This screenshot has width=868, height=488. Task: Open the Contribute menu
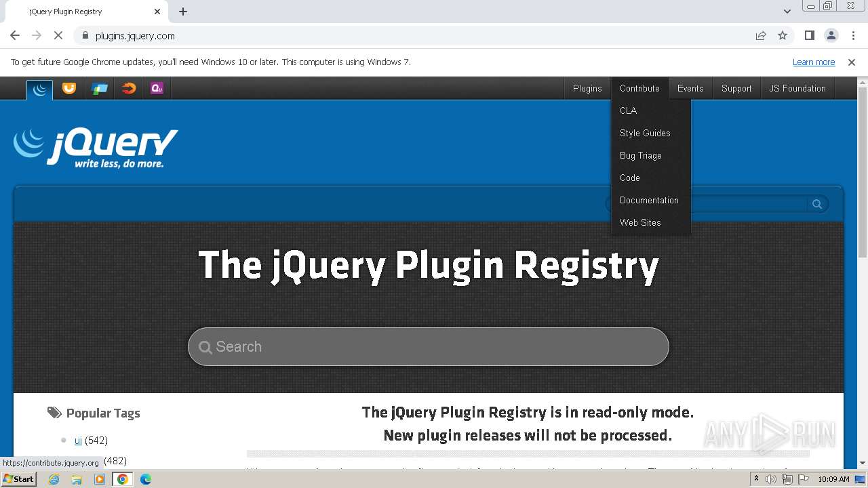coord(639,89)
